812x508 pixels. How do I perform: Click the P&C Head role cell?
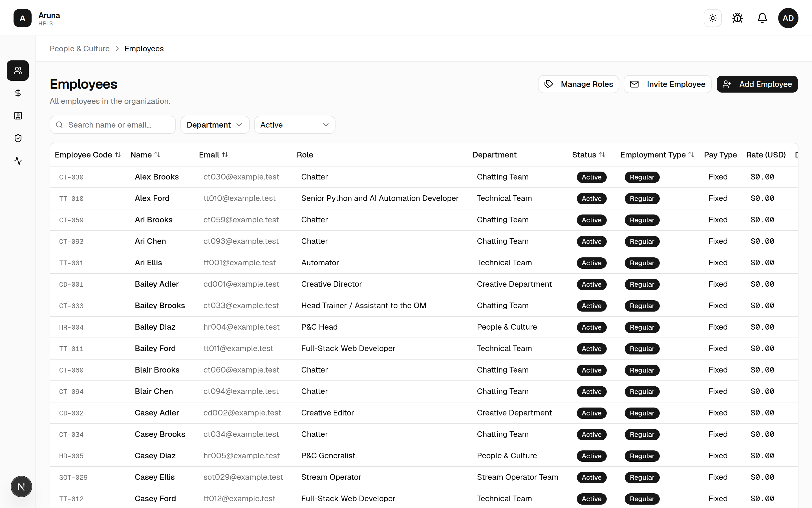(x=319, y=327)
